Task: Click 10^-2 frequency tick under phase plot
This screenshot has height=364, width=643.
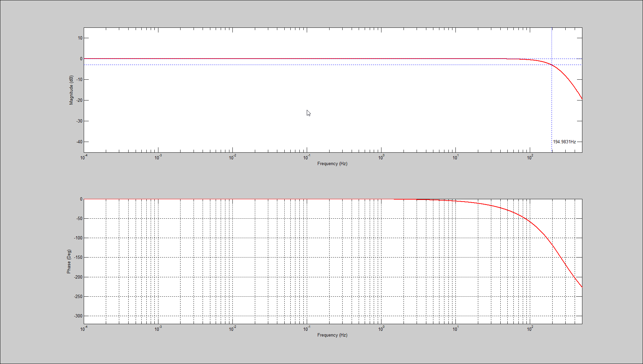Action: [233, 329]
